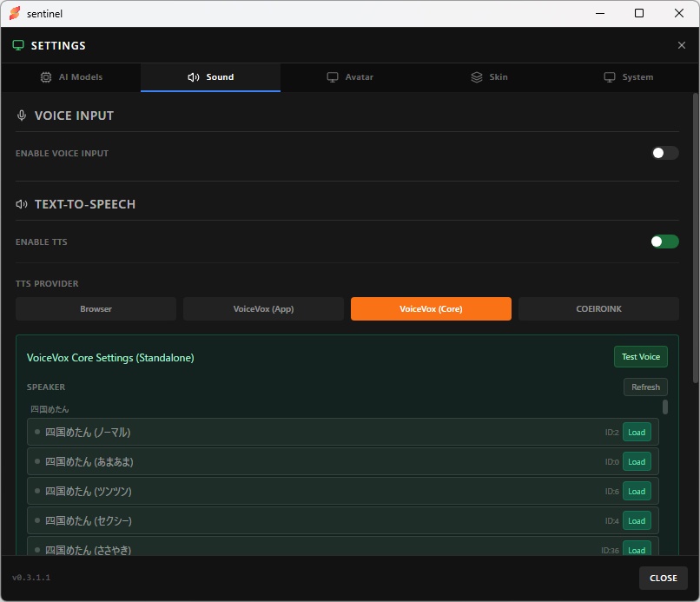Screen dimensions: 700x602
Task: Click the Test Voice button
Action: pyautogui.click(x=641, y=357)
